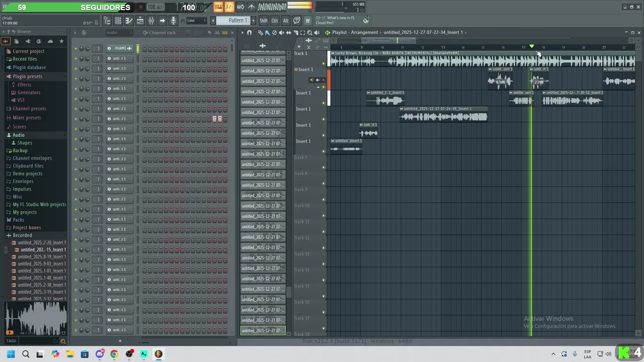Click the arrow left of Pattern 1
Image resolution: width=644 pixels, height=362 pixels.
(213, 21)
